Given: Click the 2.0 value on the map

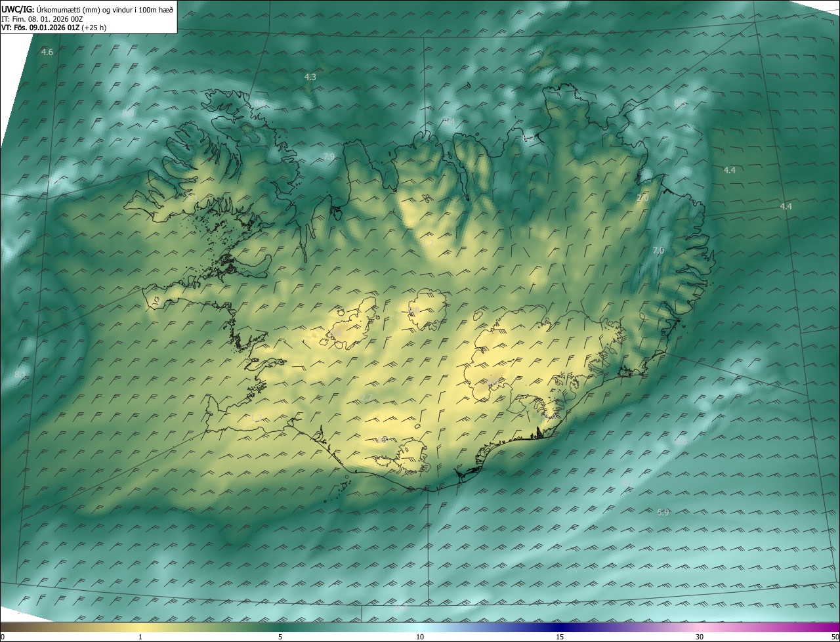Looking at the screenshot, I should point(642,198).
